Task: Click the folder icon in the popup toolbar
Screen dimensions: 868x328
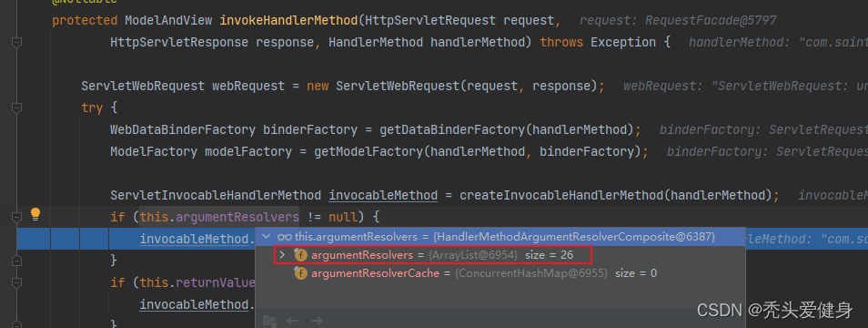Action: (269, 321)
